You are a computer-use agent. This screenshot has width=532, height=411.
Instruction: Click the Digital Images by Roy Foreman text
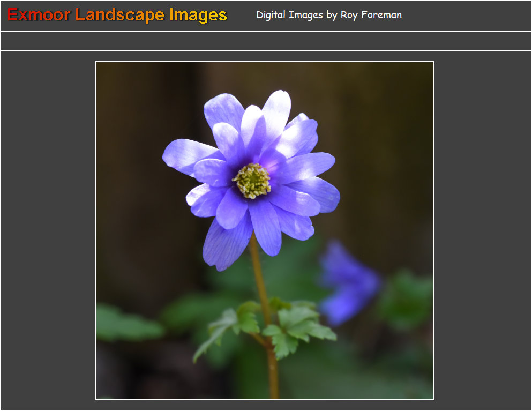pyautogui.click(x=328, y=15)
